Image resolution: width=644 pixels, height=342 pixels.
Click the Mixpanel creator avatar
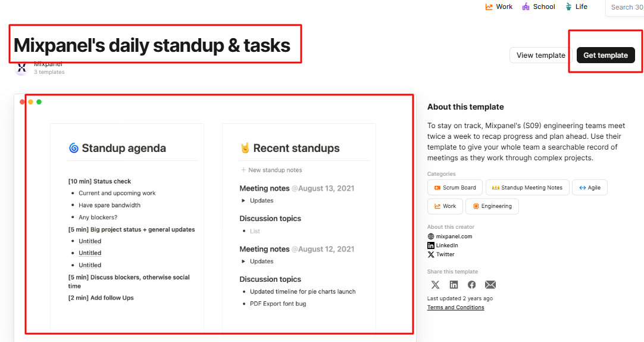(21, 68)
